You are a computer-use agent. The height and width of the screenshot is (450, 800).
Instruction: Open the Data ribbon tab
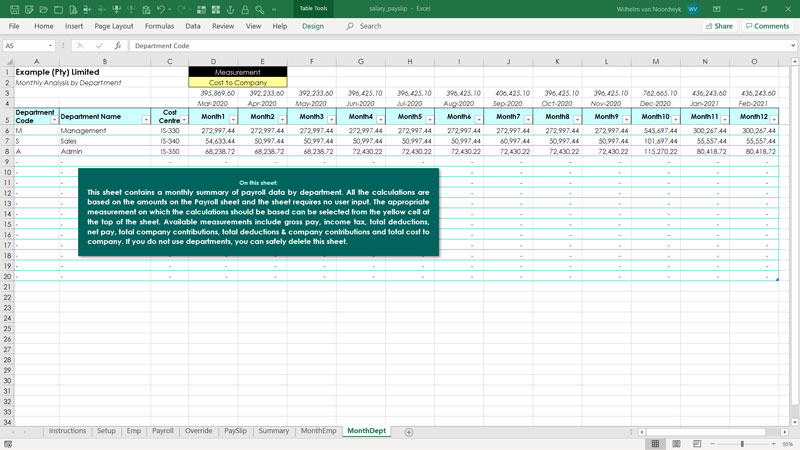coord(193,26)
